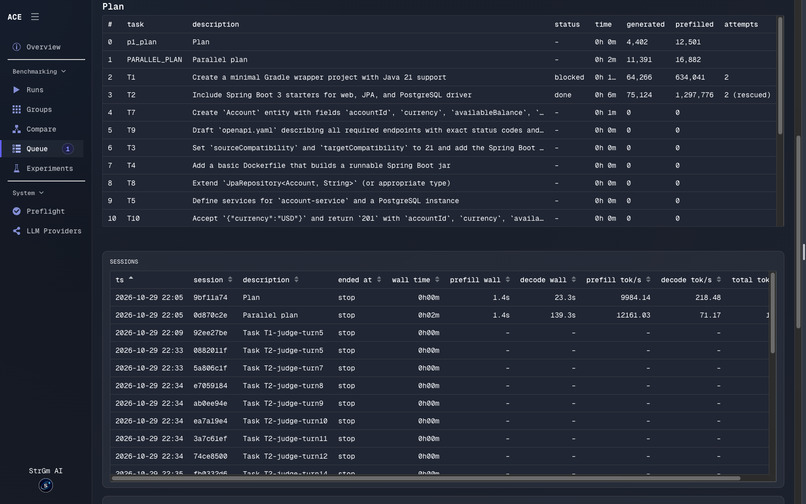Toggle the sidebar hamburger menu icon
This screenshot has width=806, height=504.
coord(35,16)
